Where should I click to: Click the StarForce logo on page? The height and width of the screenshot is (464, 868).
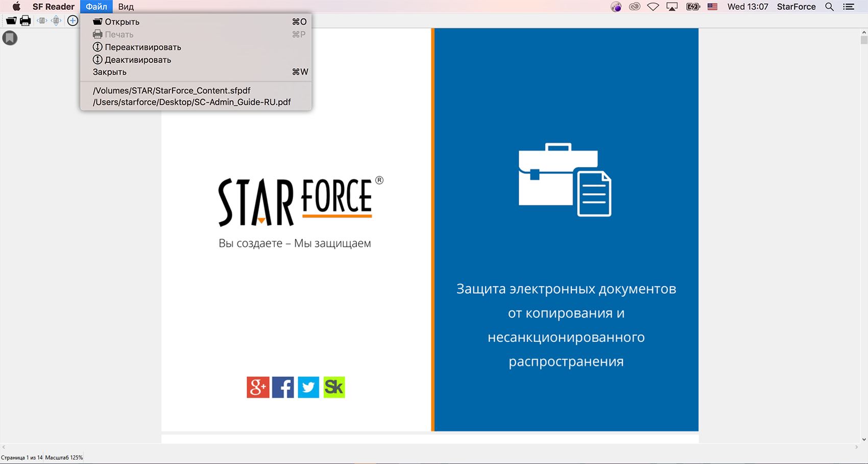tap(301, 201)
